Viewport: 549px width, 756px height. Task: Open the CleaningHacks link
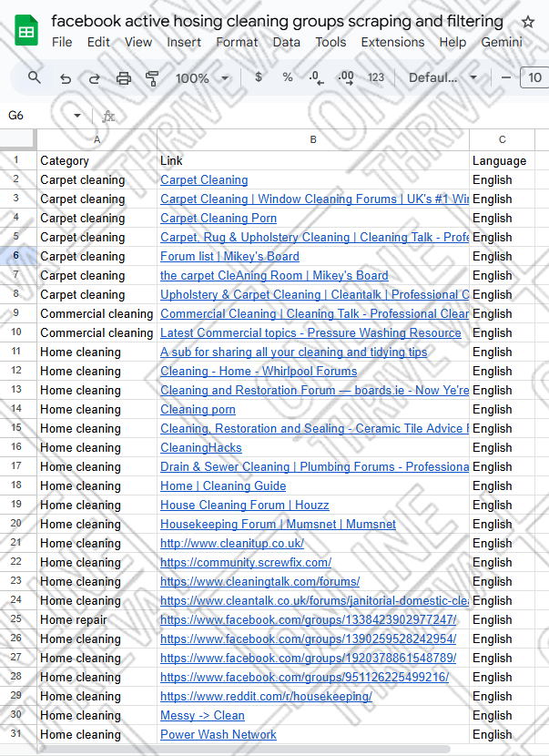pyautogui.click(x=201, y=447)
